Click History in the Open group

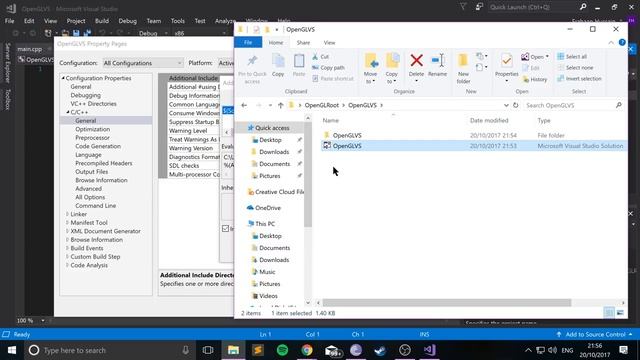pos(535,79)
